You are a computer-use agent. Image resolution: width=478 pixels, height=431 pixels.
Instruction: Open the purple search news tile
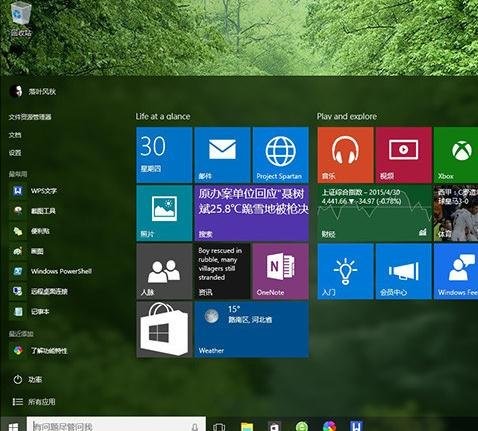point(251,213)
